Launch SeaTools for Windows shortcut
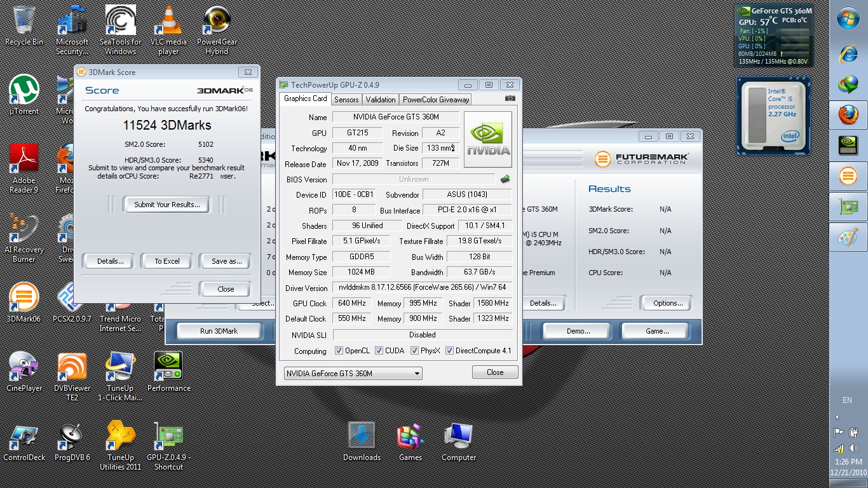868x488 pixels. pyautogui.click(x=120, y=30)
